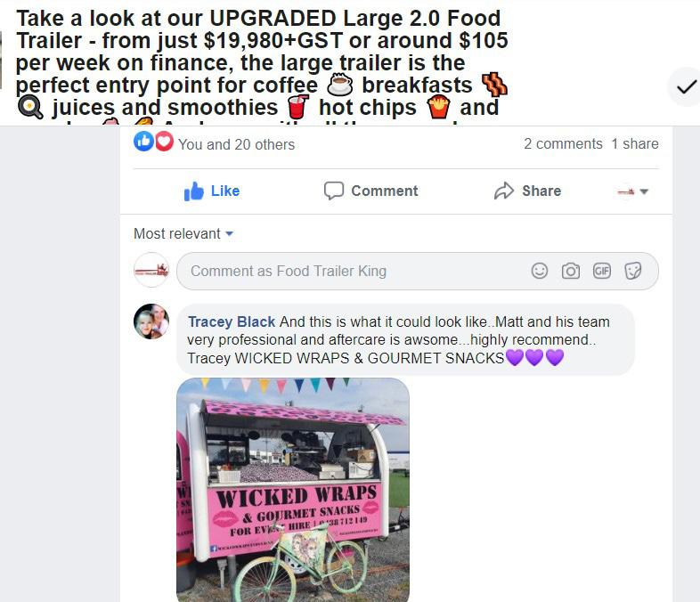This screenshot has width=700, height=602.
Task: Click the blue like reaction icon
Action: [143, 142]
